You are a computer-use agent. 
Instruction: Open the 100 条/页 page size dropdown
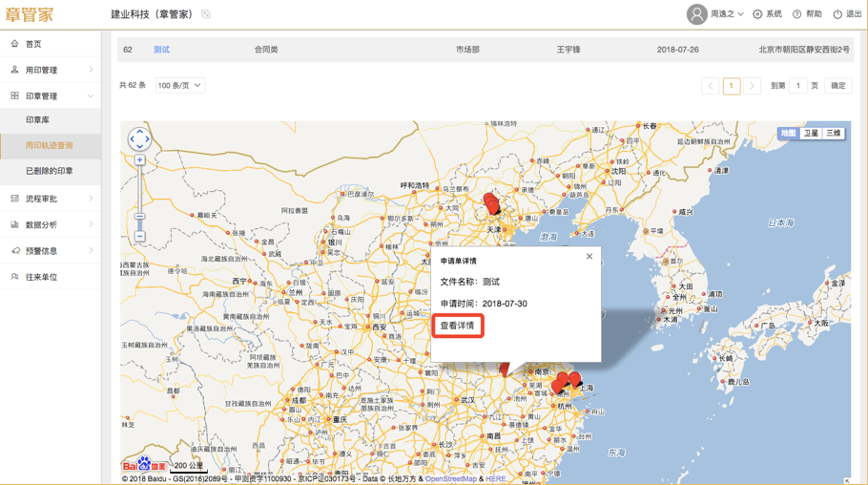point(180,85)
